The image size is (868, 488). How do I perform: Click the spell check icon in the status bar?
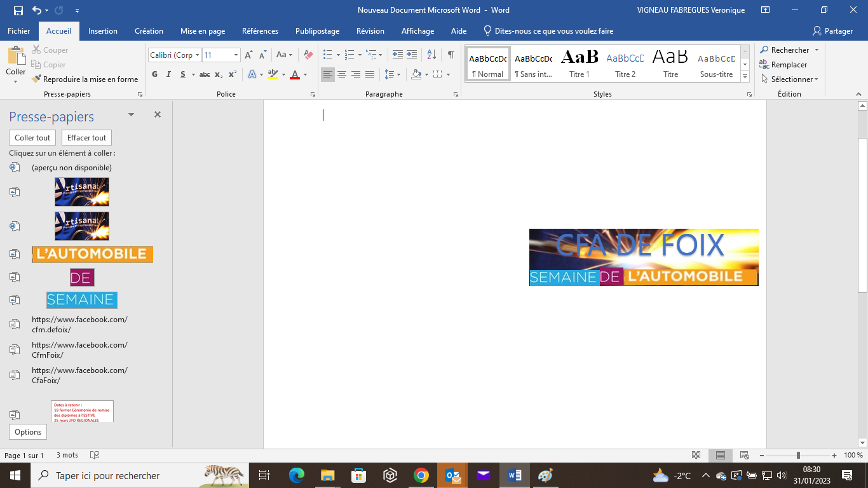95,456
